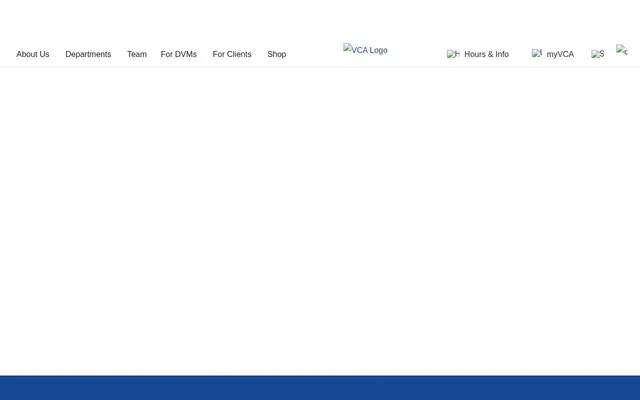Click the broken S image icon
The width and height of the screenshot is (640, 400).
(x=598, y=54)
